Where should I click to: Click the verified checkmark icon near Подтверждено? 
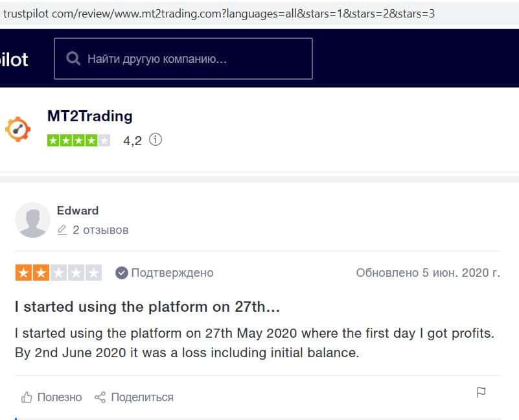[121, 273]
